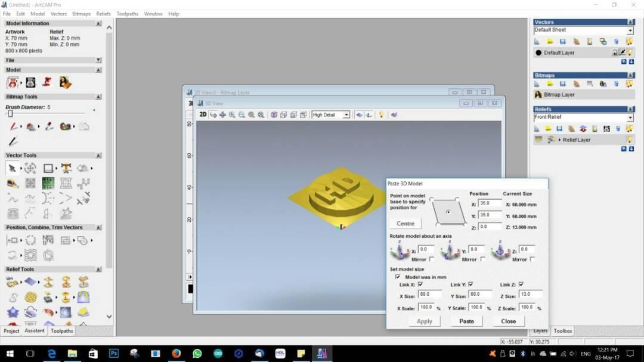Delete layer with trash icon in Reliefs panel
This screenshot has width=644, height=362.
pyautogui.click(x=618, y=129)
